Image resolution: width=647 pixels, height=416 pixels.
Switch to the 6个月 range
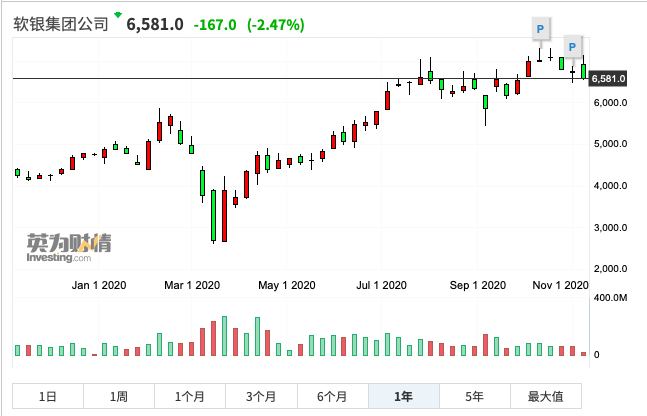[x=333, y=396]
